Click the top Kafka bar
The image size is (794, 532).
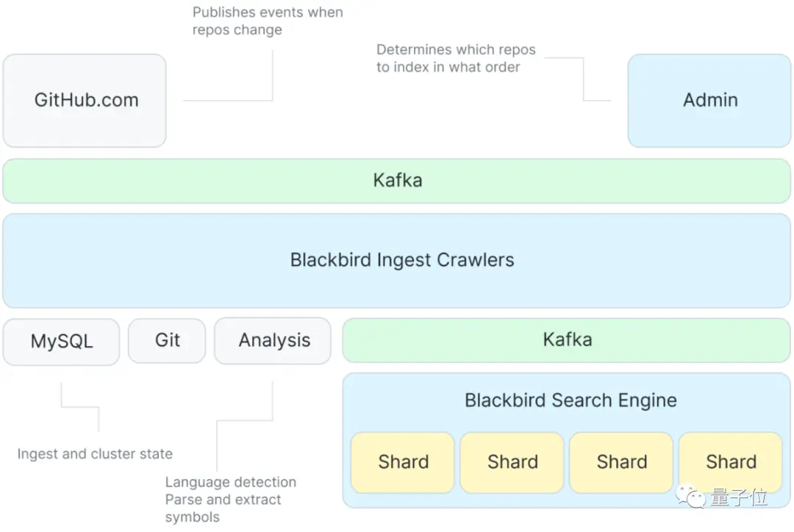[396, 181]
